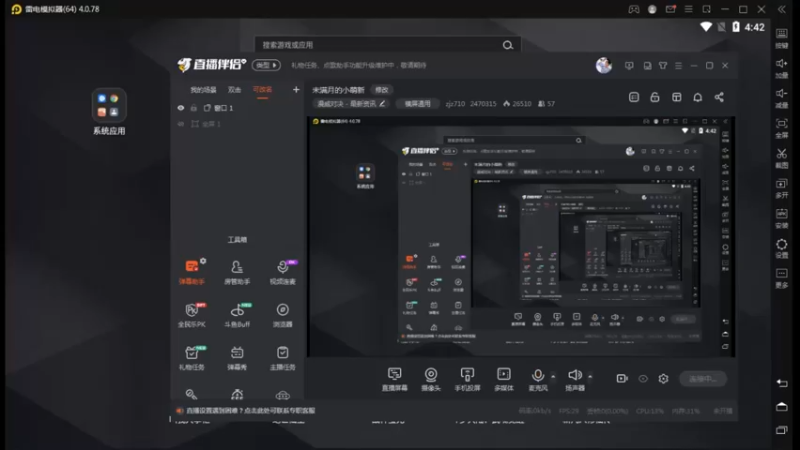Toggle the preview eye icon near the settings gear
The width and height of the screenshot is (800, 450).
[x=643, y=379]
